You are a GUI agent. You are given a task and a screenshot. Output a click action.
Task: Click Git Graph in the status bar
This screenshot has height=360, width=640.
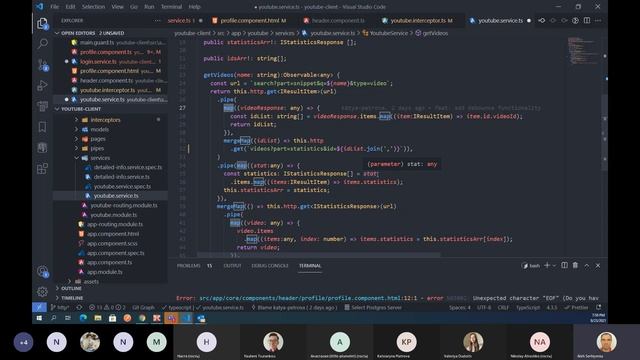[143, 307]
